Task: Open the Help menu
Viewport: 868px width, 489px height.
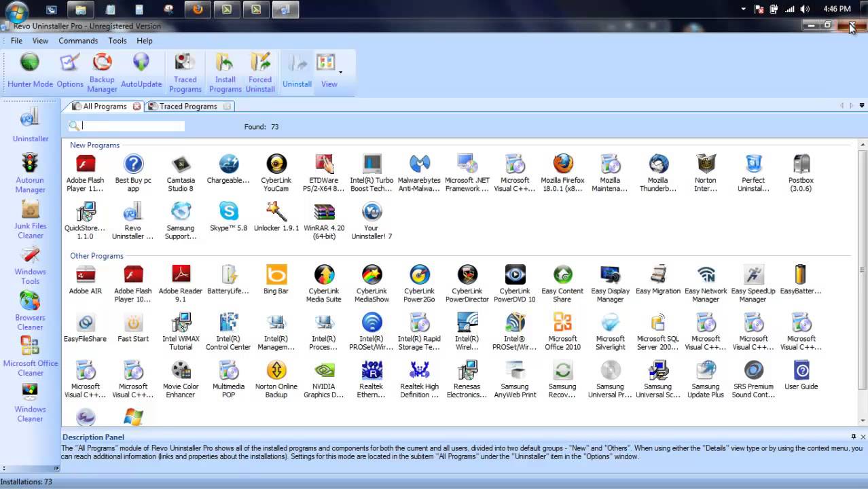Action: 145,41
